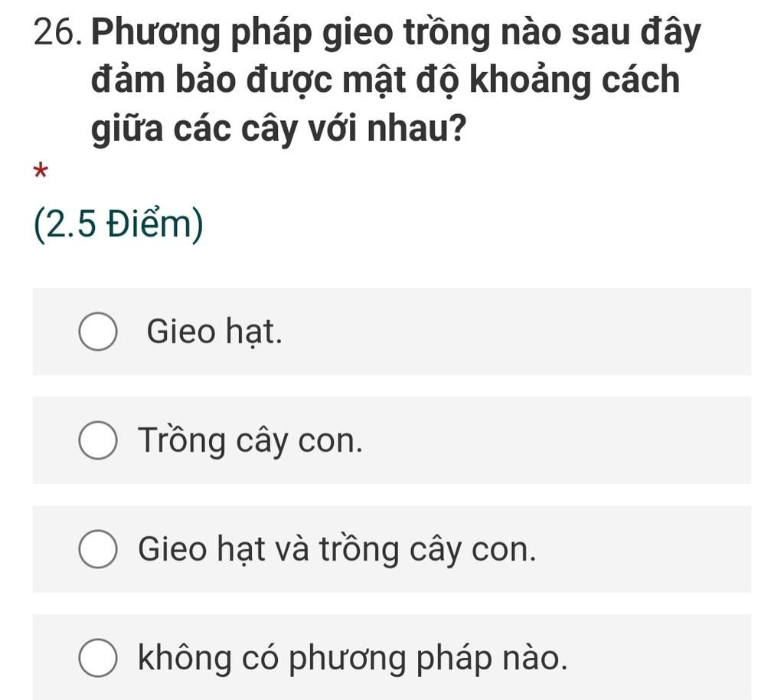Click the "(2.5 Điểm)" points label
The image size is (784, 700).
pos(119,224)
